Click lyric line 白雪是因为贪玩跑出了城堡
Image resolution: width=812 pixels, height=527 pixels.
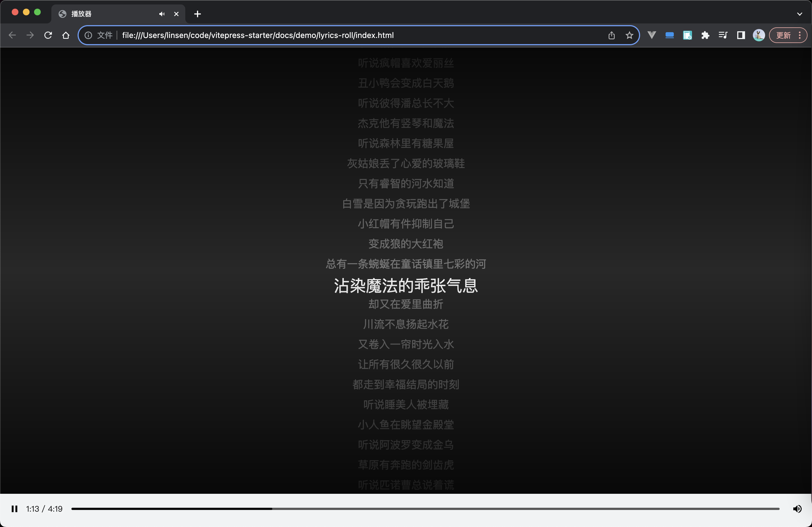pyautogui.click(x=406, y=204)
